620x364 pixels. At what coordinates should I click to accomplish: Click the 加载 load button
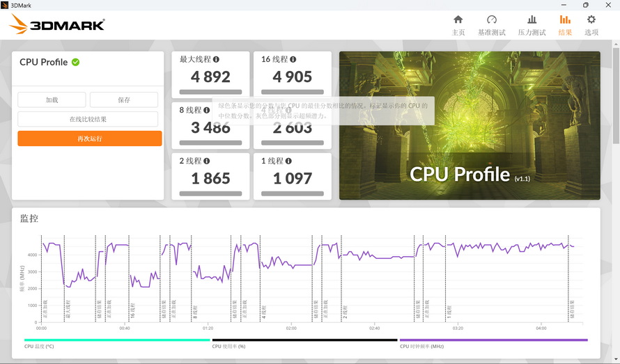[52, 100]
